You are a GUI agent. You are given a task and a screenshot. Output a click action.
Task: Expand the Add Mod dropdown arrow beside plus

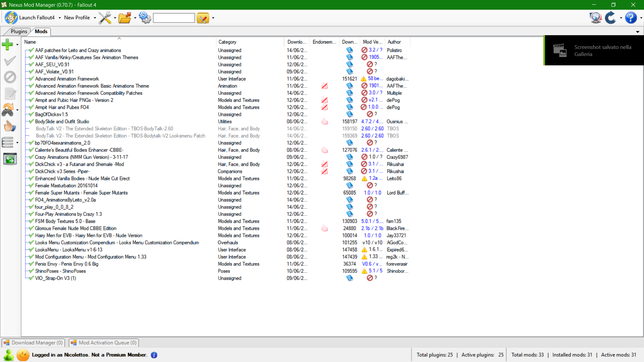17,45
